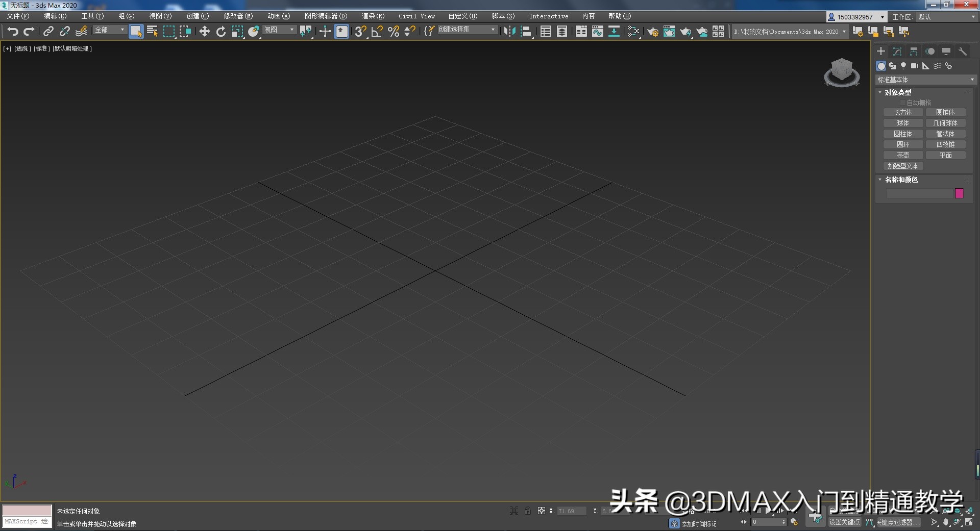980x531 pixels.
Task: Collapse the 对象类型 rollout
Action: pos(880,92)
